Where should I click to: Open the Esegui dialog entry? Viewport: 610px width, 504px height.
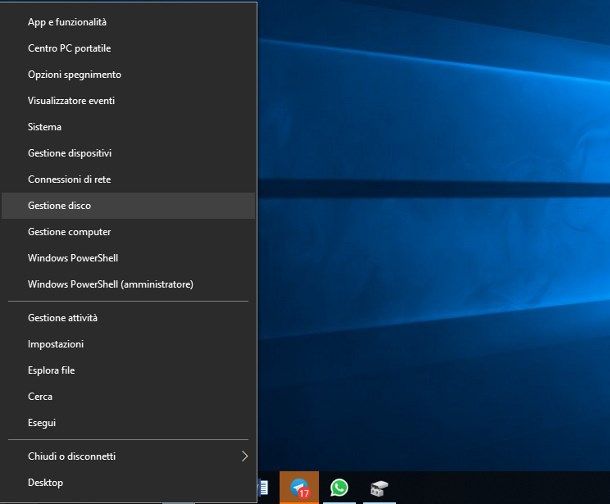coord(128,423)
